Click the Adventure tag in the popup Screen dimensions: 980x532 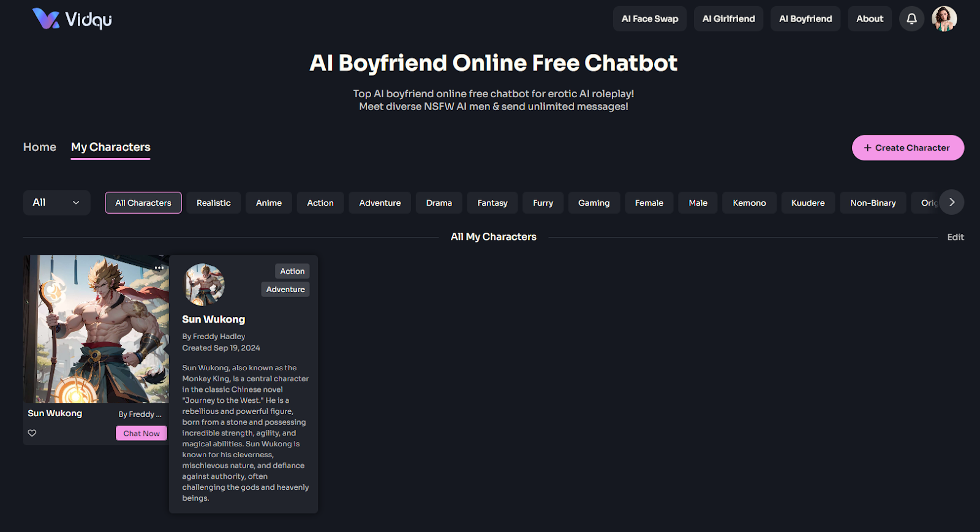(x=285, y=290)
